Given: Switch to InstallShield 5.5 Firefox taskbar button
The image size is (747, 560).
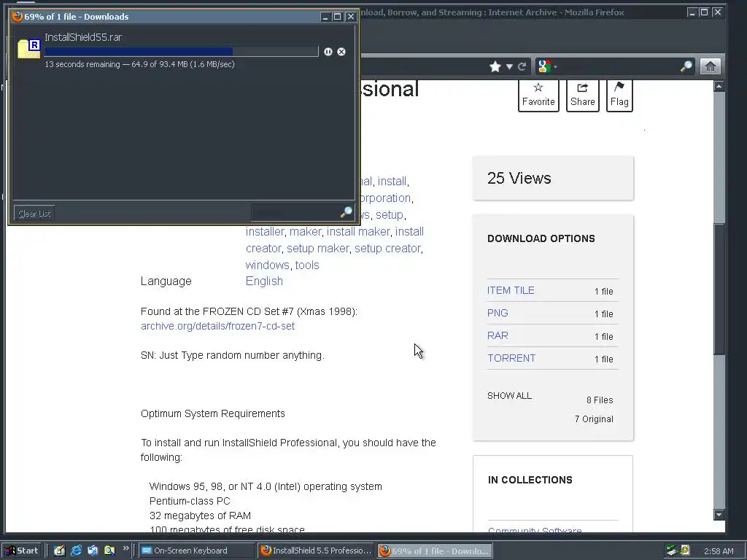Looking at the screenshot, I should pos(316,551).
